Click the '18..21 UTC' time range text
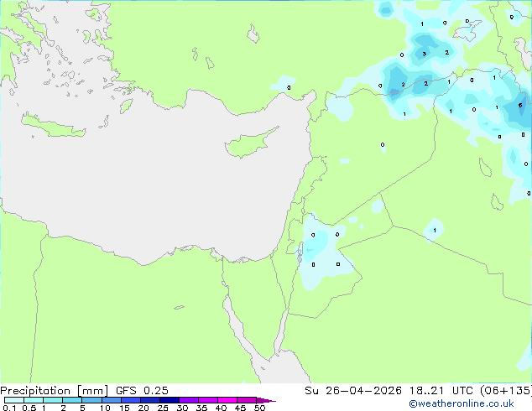The height and width of the screenshot is (411, 532). 441,391
